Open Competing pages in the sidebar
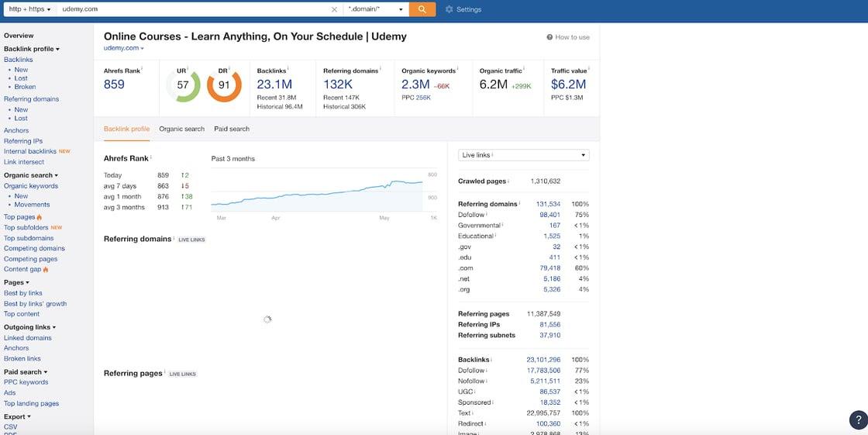 pyautogui.click(x=30, y=259)
